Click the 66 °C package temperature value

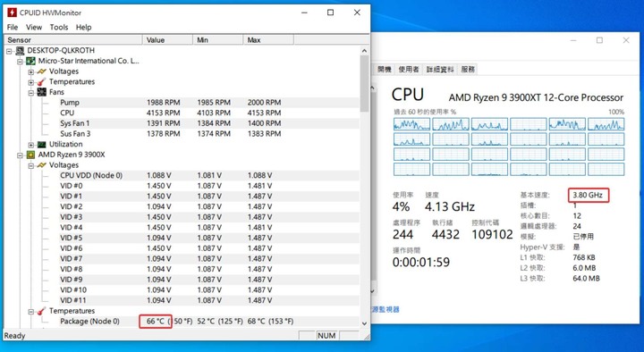click(156, 322)
